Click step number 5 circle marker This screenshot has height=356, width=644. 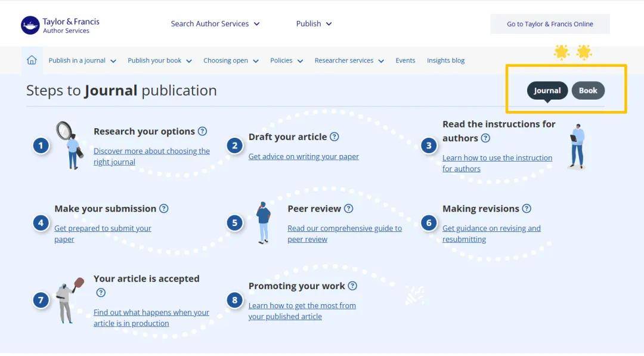point(234,223)
